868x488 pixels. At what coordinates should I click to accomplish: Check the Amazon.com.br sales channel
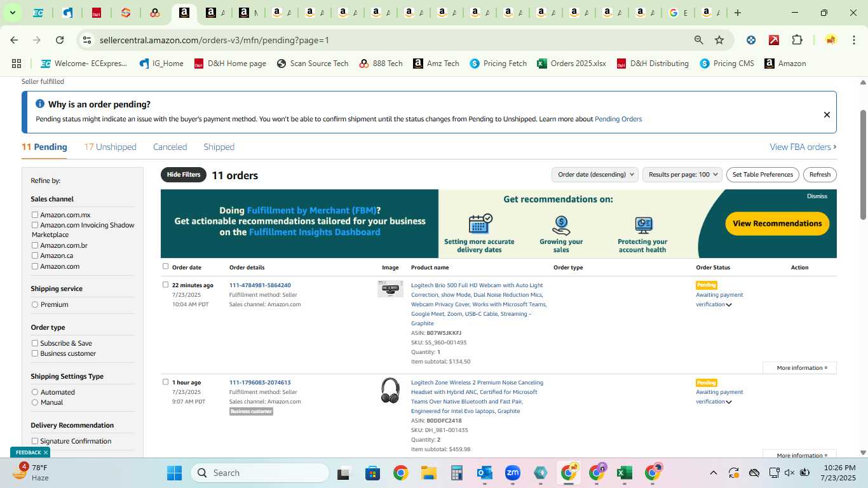coord(35,245)
